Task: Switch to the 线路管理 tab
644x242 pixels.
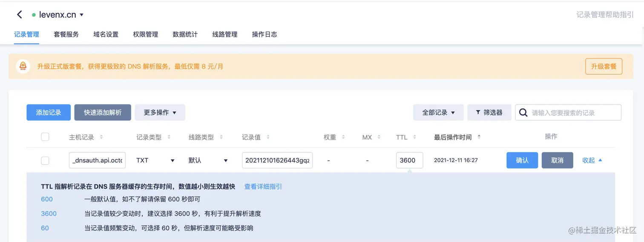Action: [225, 34]
